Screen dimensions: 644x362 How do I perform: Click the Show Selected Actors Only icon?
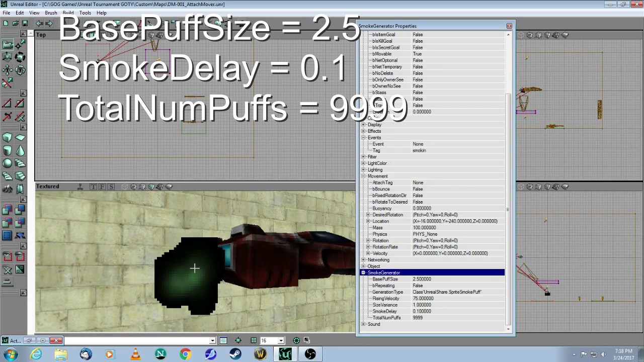pos(8,257)
